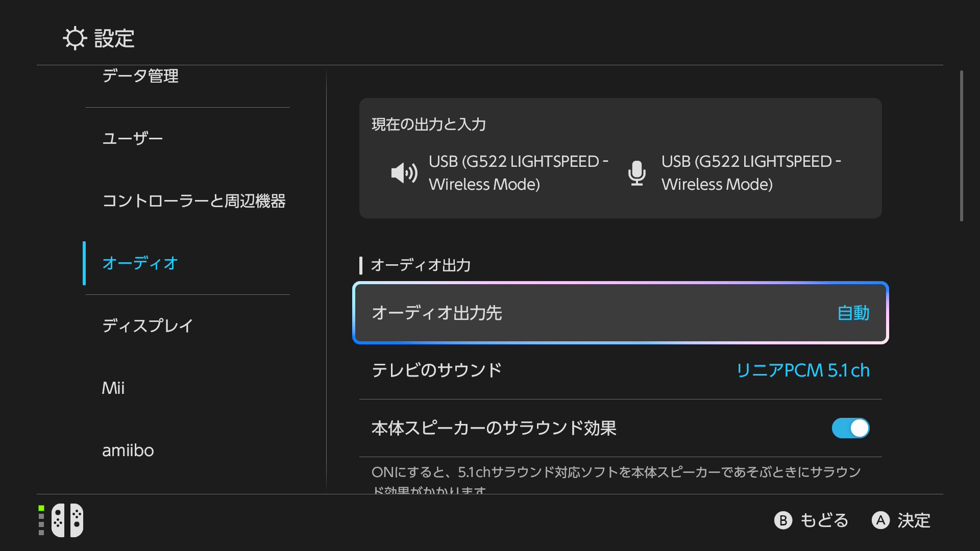Switch to the ディスプレイ settings section
980x551 pixels.
[148, 325]
